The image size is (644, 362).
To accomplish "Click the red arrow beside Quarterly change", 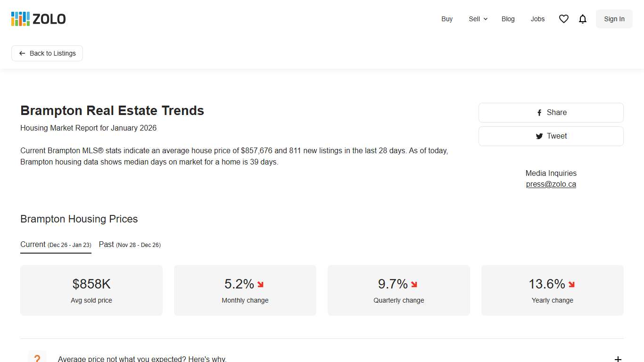I will point(414,284).
